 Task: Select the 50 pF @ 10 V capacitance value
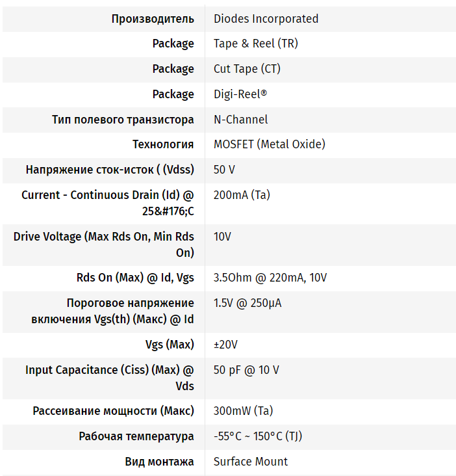click(x=246, y=370)
